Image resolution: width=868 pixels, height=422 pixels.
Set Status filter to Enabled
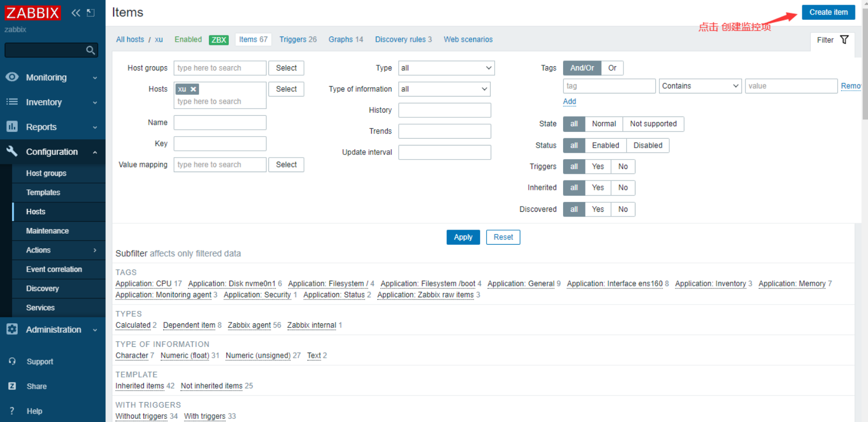tap(605, 146)
